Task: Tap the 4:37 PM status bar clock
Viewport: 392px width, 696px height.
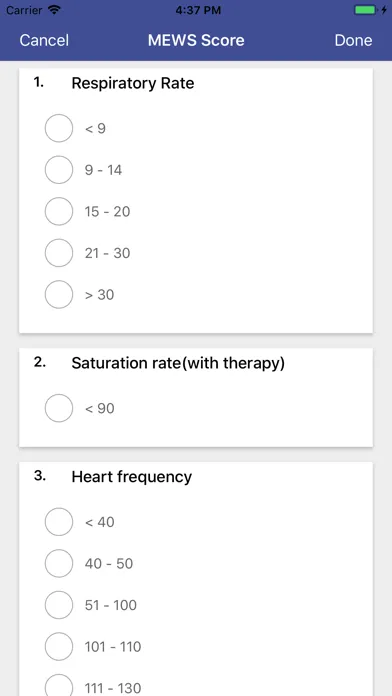Action: 198,10
